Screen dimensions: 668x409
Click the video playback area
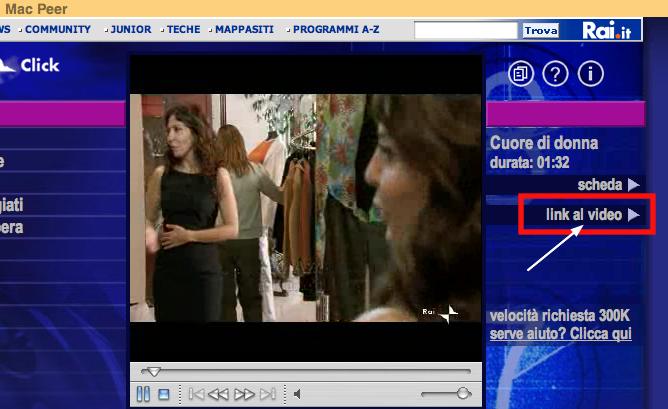tap(305, 207)
